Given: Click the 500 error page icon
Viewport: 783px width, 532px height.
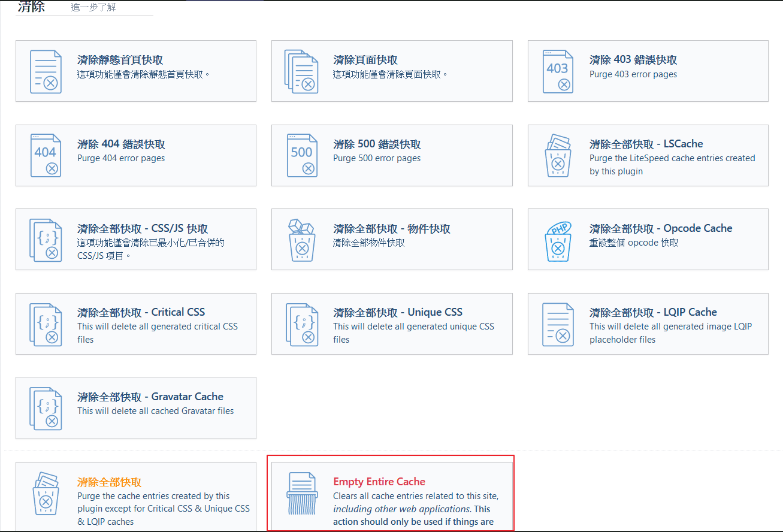Looking at the screenshot, I should tap(301, 155).
